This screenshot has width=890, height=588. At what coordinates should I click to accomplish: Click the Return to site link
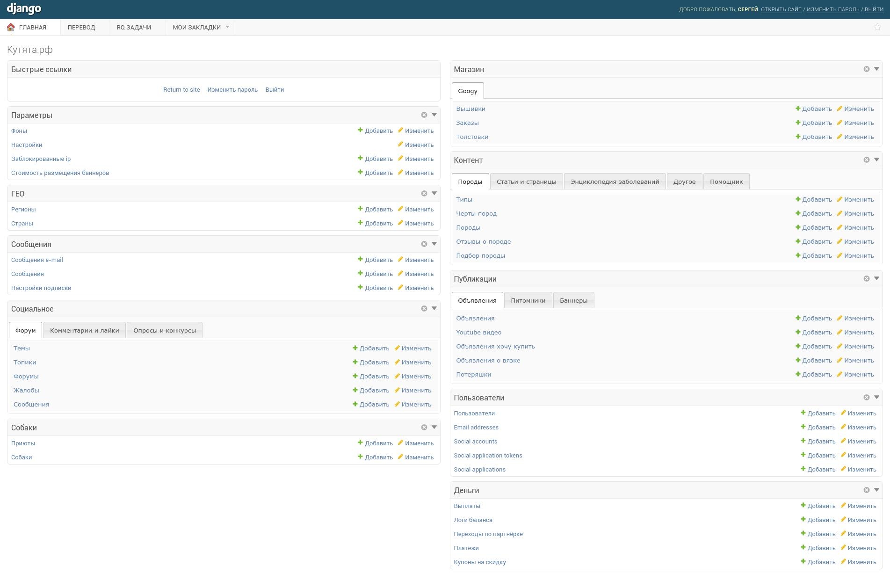[x=181, y=89]
